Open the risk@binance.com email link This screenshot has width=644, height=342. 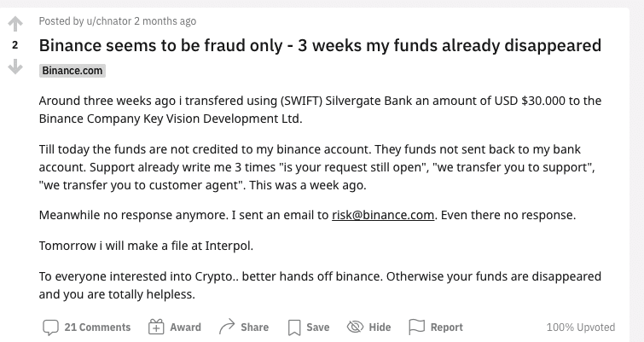point(384,215)
